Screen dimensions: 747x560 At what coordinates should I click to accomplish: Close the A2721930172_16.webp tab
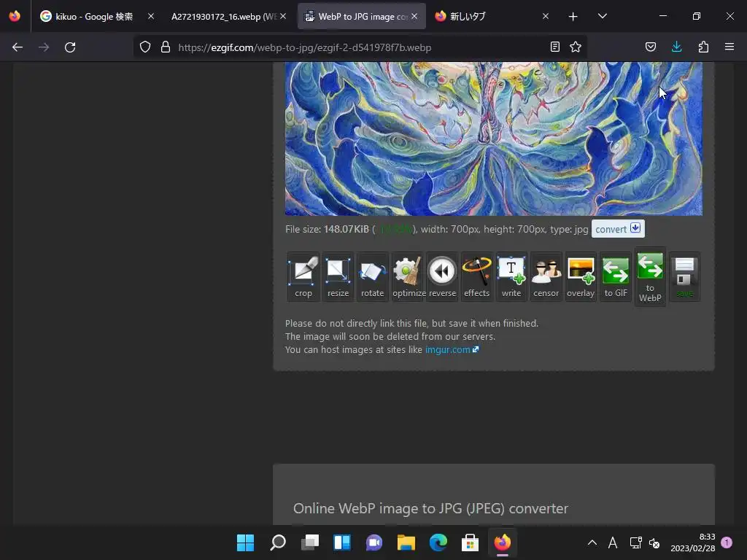283,17
